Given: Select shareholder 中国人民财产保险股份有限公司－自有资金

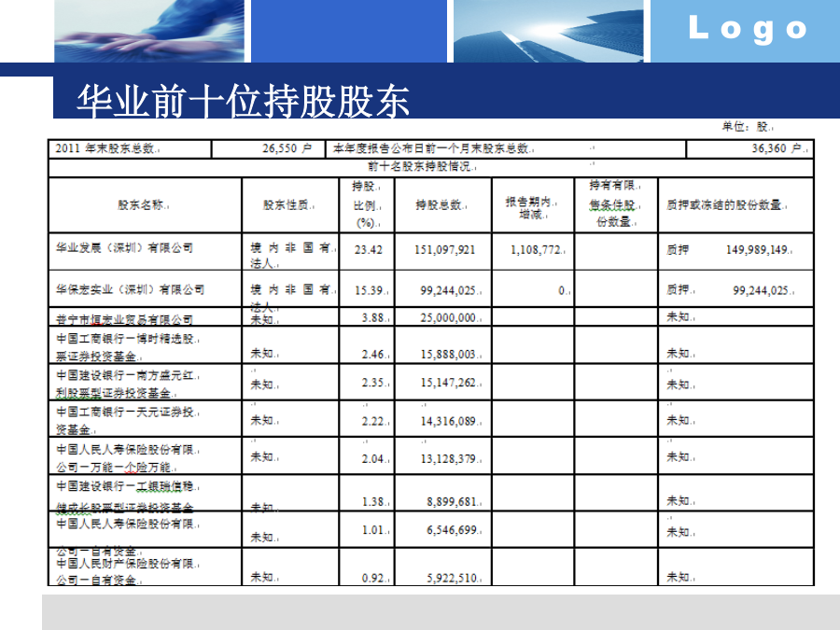Looking at the screenshot, I should click(126, 571).
